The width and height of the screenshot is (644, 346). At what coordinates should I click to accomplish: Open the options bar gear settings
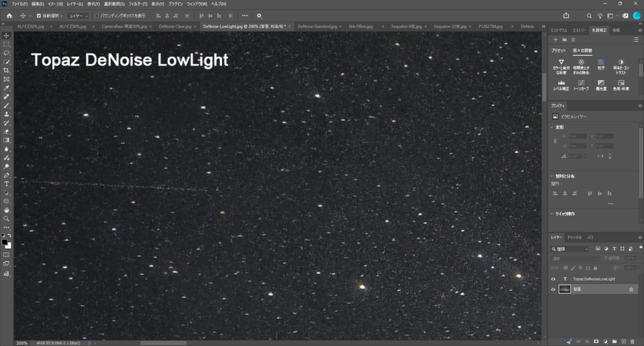click(260, 16)
